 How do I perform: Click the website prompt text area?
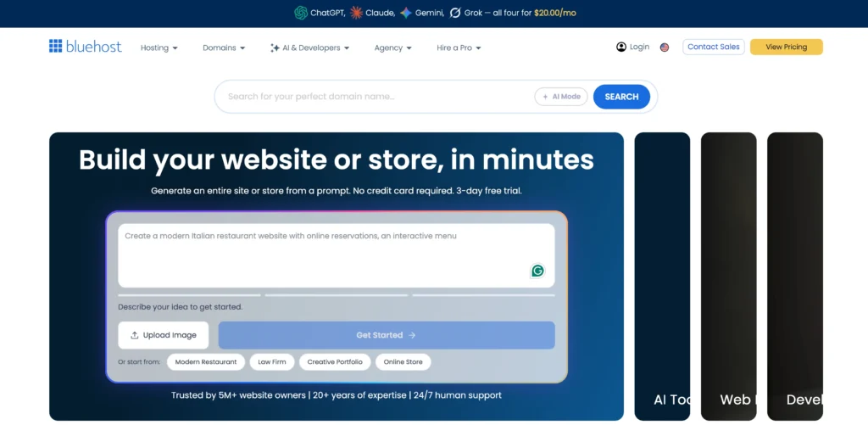click(336, 255)
